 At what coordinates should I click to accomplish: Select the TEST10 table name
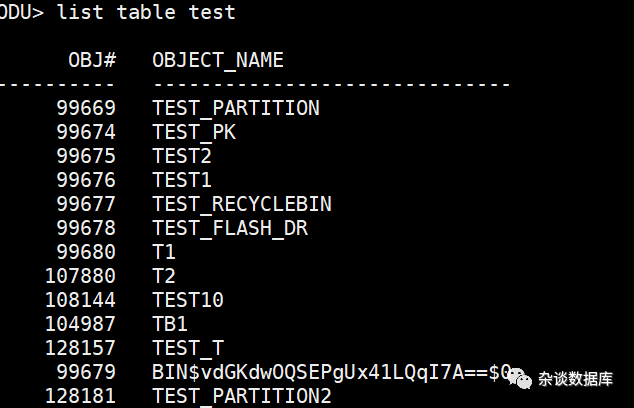(x=188, y=300)
